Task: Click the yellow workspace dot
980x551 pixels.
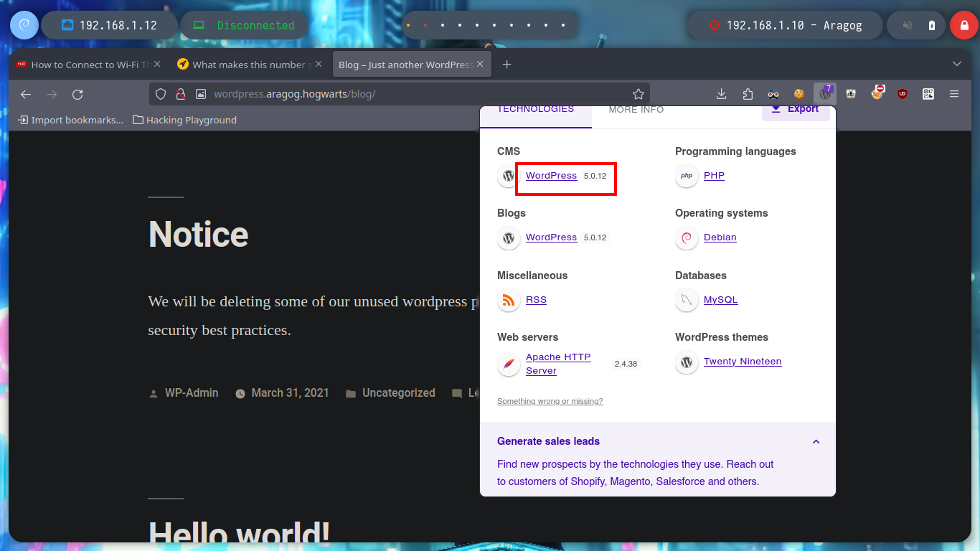Action: 408,25
